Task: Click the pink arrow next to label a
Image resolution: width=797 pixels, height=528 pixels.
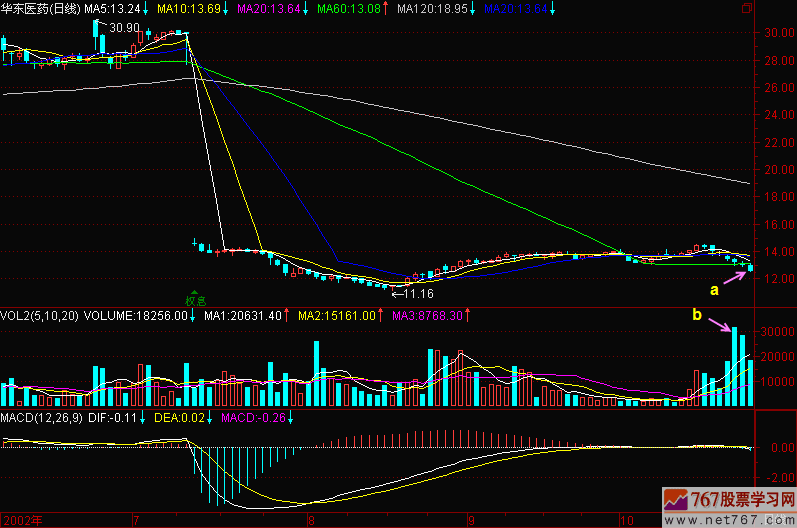Action: coord(734,276)
